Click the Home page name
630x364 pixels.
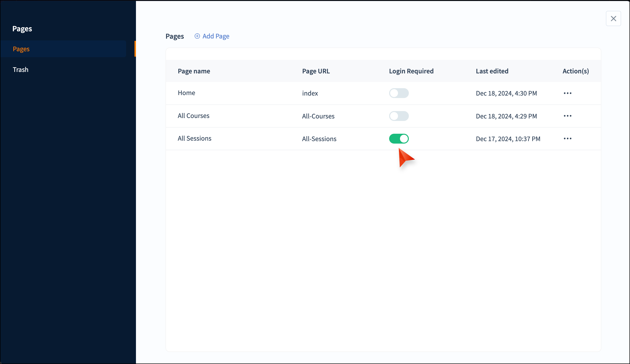click(x=186, y=93)
